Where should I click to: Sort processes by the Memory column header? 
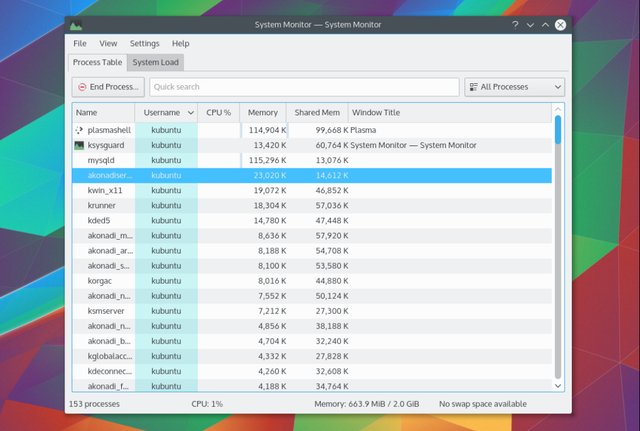point(263,113)
